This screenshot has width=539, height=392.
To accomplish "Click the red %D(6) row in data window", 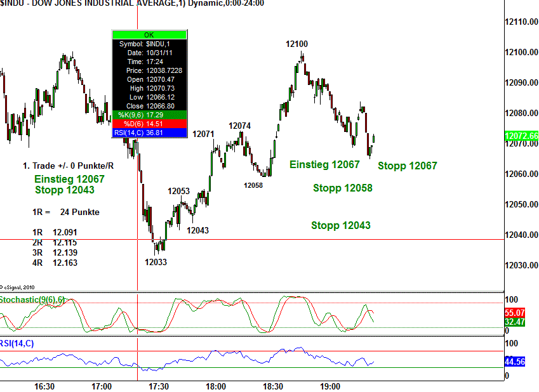I will [149, 124].
